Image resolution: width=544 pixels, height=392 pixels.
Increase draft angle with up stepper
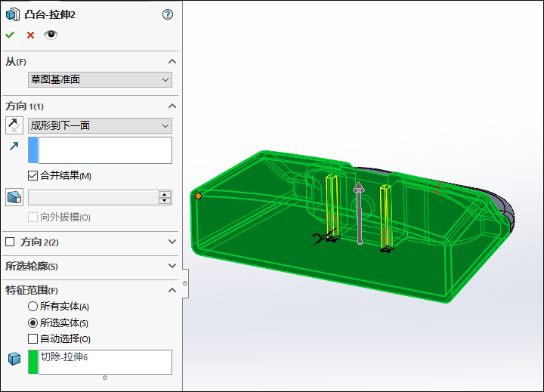tap(165, 194)
